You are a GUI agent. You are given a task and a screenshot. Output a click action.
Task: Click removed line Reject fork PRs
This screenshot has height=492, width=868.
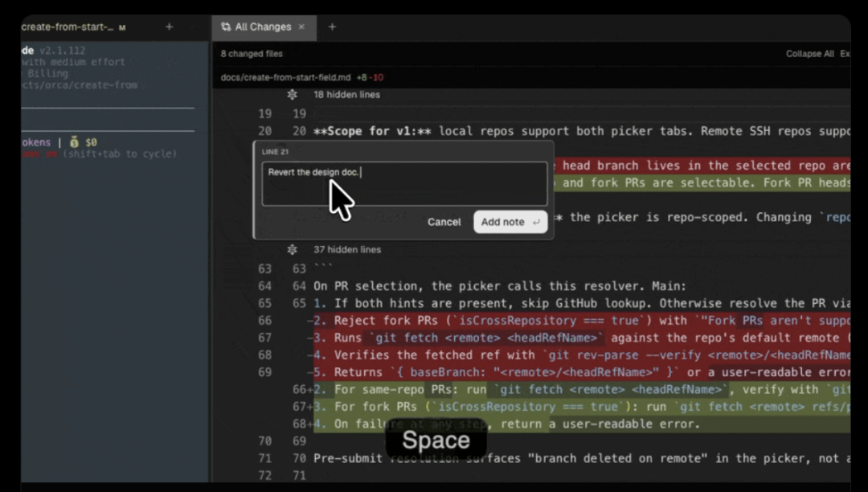click(x=581, y=321)
